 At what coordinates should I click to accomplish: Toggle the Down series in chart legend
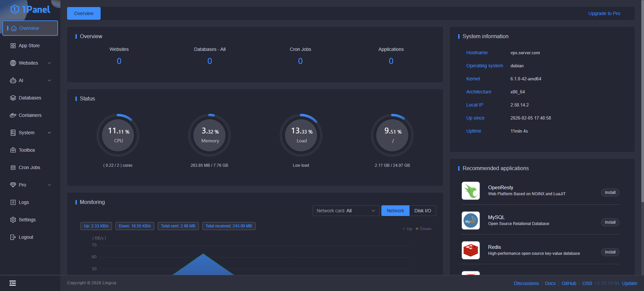[x=423, y=229]
